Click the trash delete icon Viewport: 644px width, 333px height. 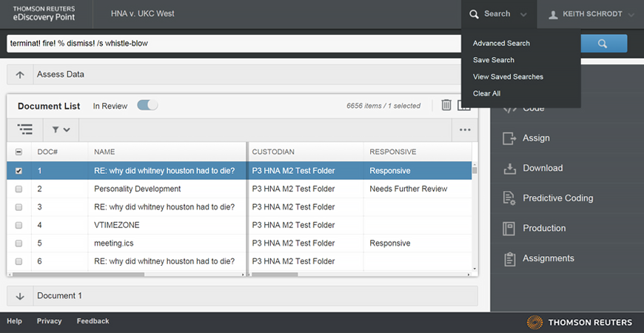(x=446, y=105)
